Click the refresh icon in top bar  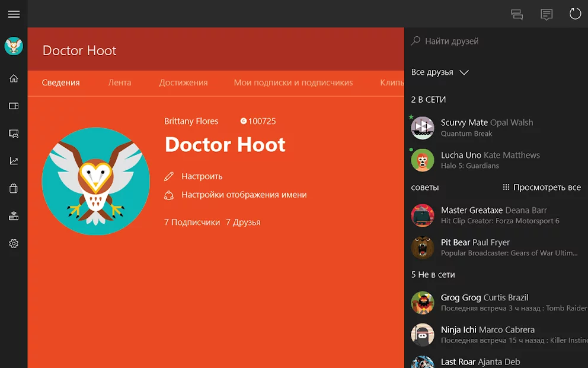(575, 14)
